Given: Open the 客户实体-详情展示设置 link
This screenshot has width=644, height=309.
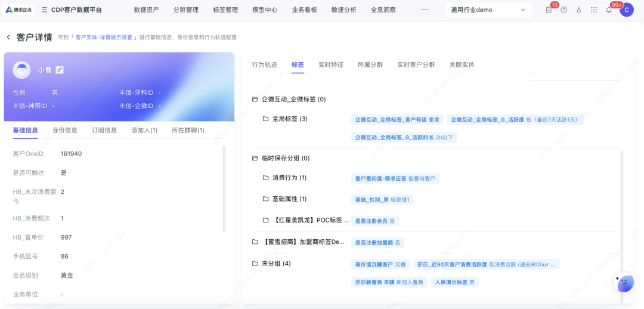Looking at the screenshot, I should pyautogui.click(x=104, y=38).
